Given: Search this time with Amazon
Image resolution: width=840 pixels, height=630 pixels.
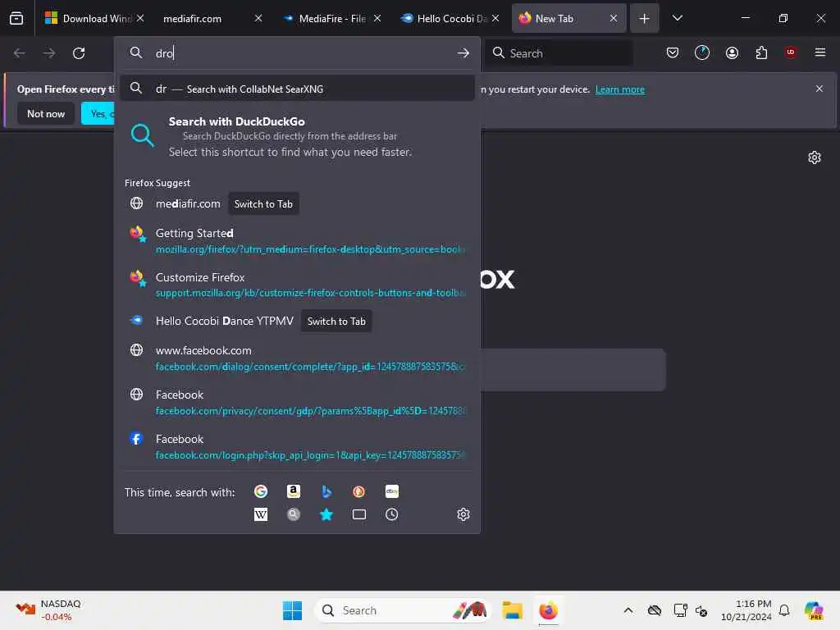Looking at the screenshot, I should 294,491.
